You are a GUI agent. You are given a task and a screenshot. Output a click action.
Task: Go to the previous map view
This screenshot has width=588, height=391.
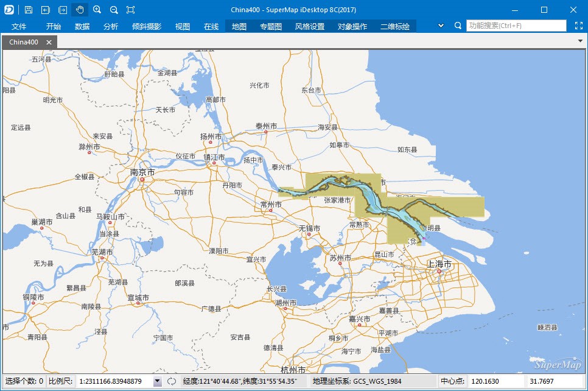46,10
